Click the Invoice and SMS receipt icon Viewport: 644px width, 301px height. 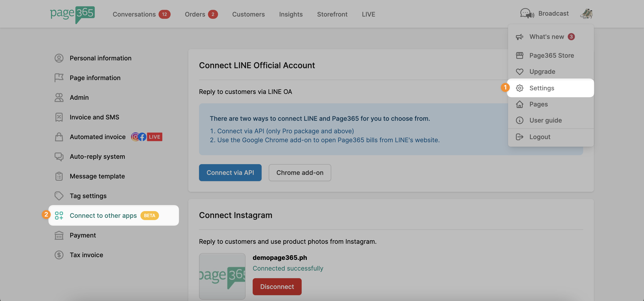59,117
